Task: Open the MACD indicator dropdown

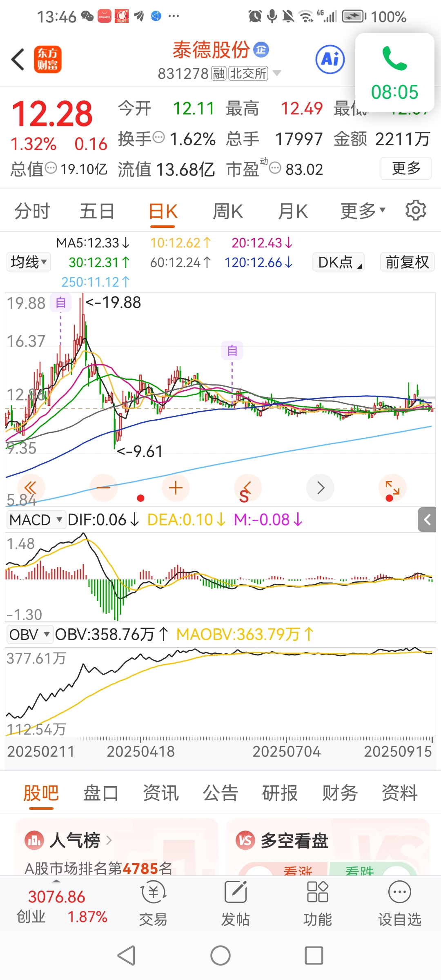Action: [36, 520]
